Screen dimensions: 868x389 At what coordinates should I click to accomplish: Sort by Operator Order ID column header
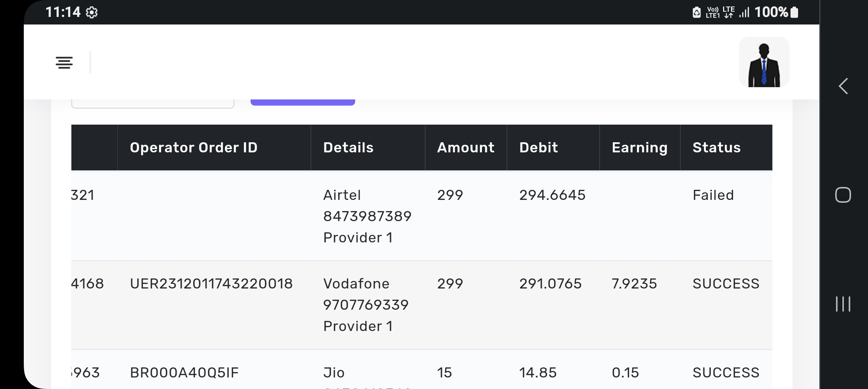pyautogui.click(x=194, y=148)
